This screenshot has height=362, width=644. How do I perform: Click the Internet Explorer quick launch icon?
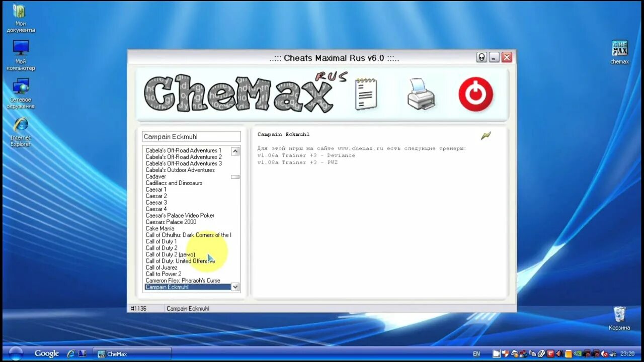[x=71, y=353]
